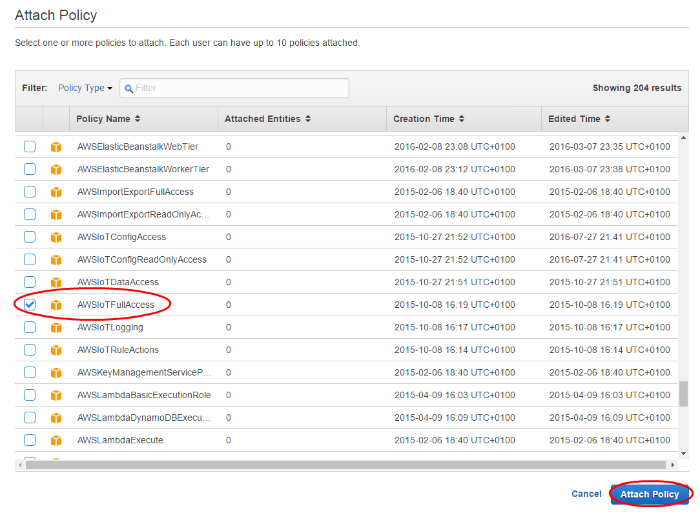Click the AWSLambdaBasicExecutionRole policy name
The image size is (700, 513).
point(144,395)
